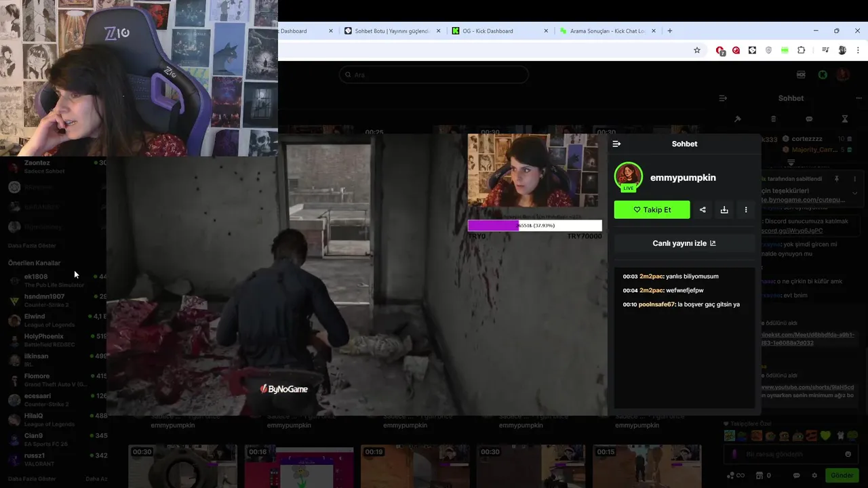Screen dimensions: 868x488
Task: Collapse list with Daha Az
Action: (x=96, y=479)
